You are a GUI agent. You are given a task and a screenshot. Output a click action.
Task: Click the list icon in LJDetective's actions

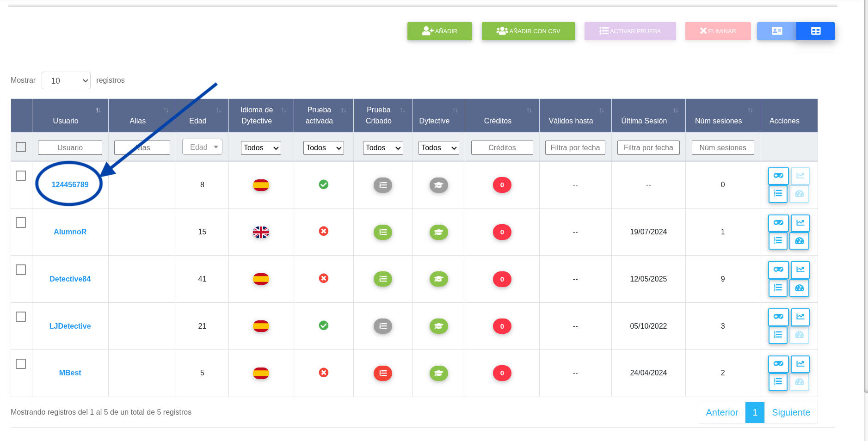click(778, 335)
